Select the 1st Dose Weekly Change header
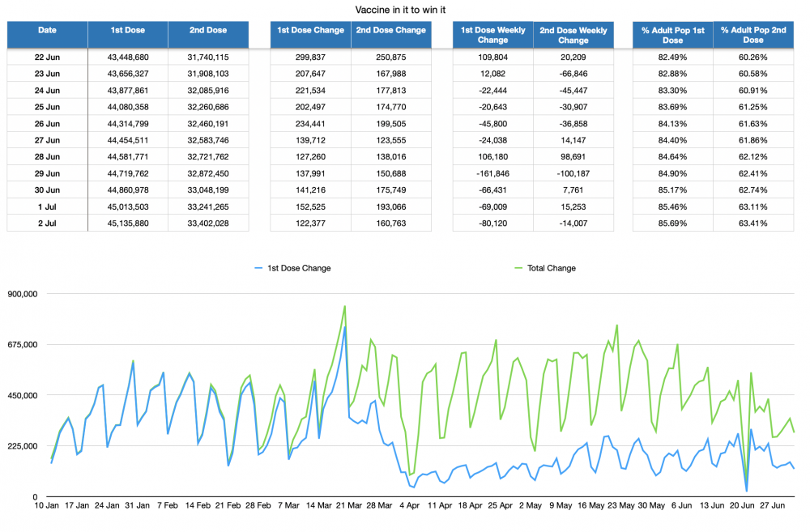 point(492,35)
